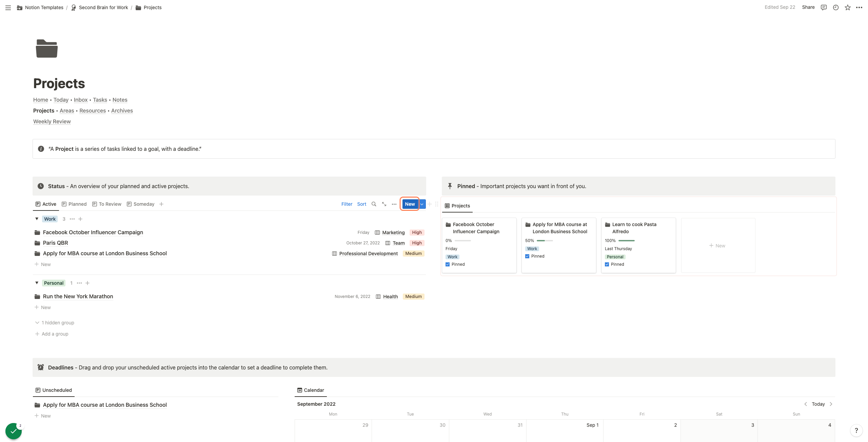Open Status view options ellipsis
This screenshot has width=868, height=442.
coord(394,204)
